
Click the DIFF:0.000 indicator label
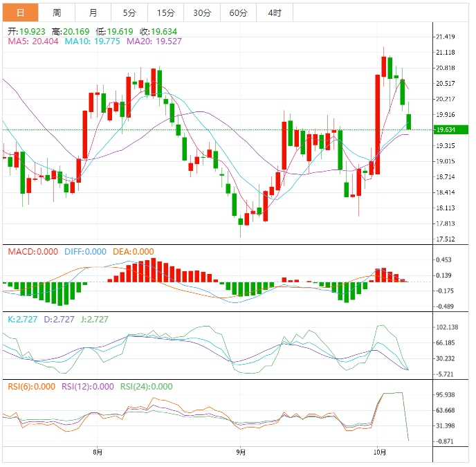pos(85,252)
